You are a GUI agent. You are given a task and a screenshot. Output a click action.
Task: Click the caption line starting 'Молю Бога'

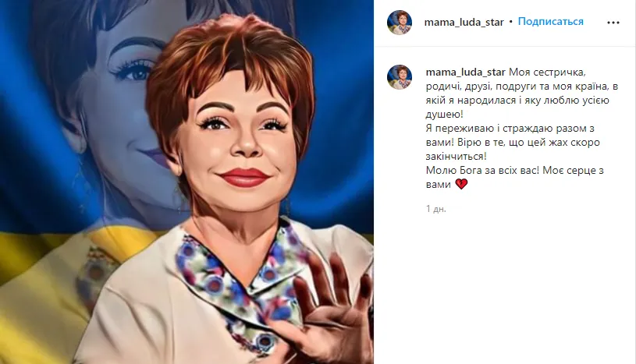click(515, 170)
